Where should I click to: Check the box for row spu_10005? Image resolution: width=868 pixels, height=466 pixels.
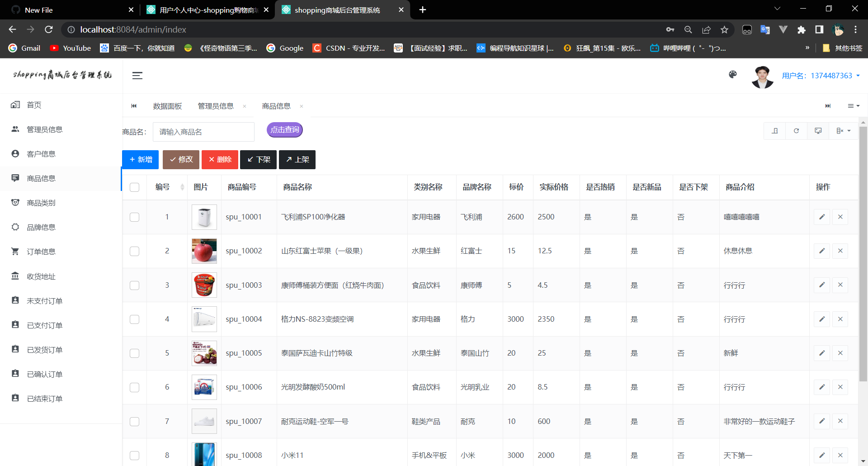coord(134,353)
